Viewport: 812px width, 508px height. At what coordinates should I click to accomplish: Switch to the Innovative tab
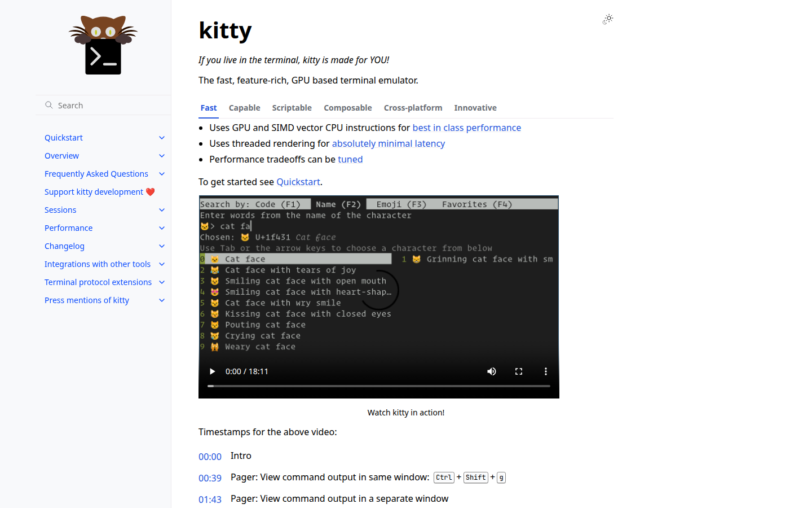point(475,108)
